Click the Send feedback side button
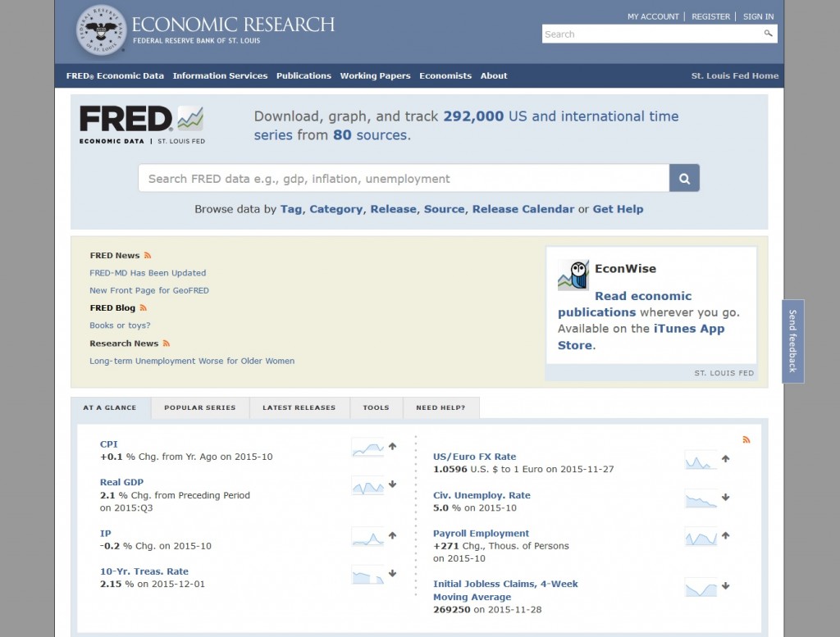Screen dimensions: 840x637 793,341
